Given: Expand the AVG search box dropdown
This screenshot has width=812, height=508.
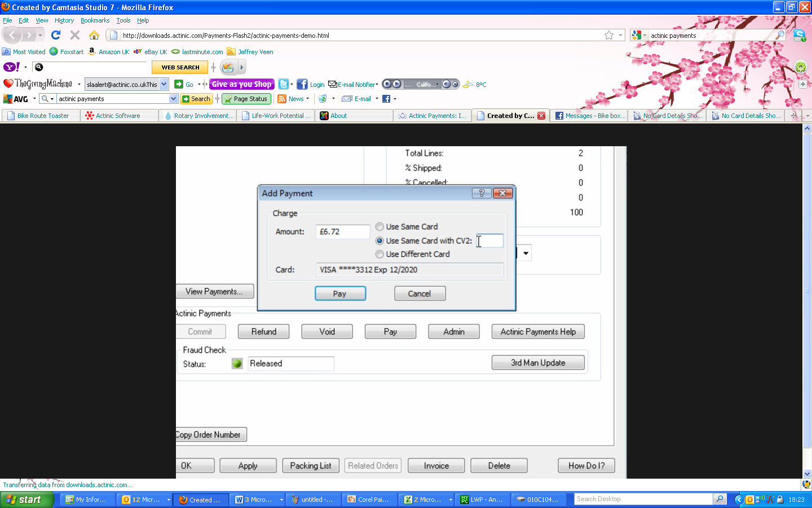Looking at the screenshot, I should [x=173, y=99].
